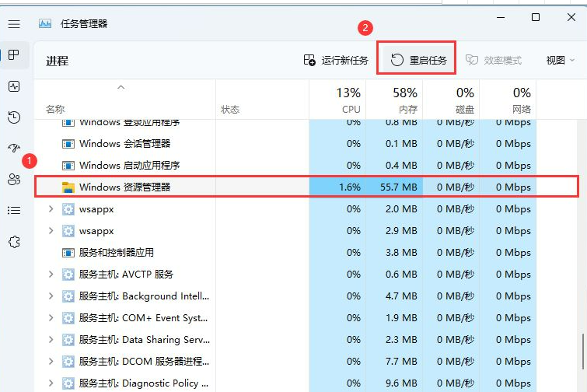Select the 服务和控制器应用 row
The height and width of the screenshot is (392, 587).
coord(285,253)
